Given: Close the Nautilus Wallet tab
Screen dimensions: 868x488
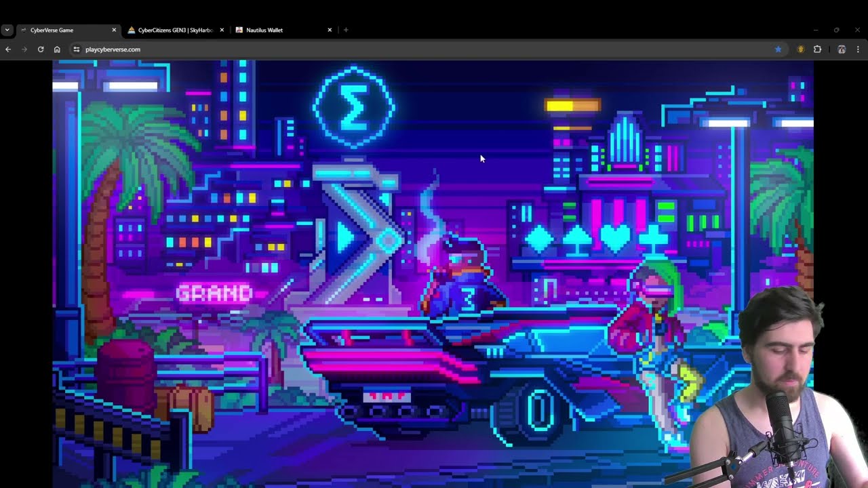Looking at the screenshot, I should click(x=330, y=30).
